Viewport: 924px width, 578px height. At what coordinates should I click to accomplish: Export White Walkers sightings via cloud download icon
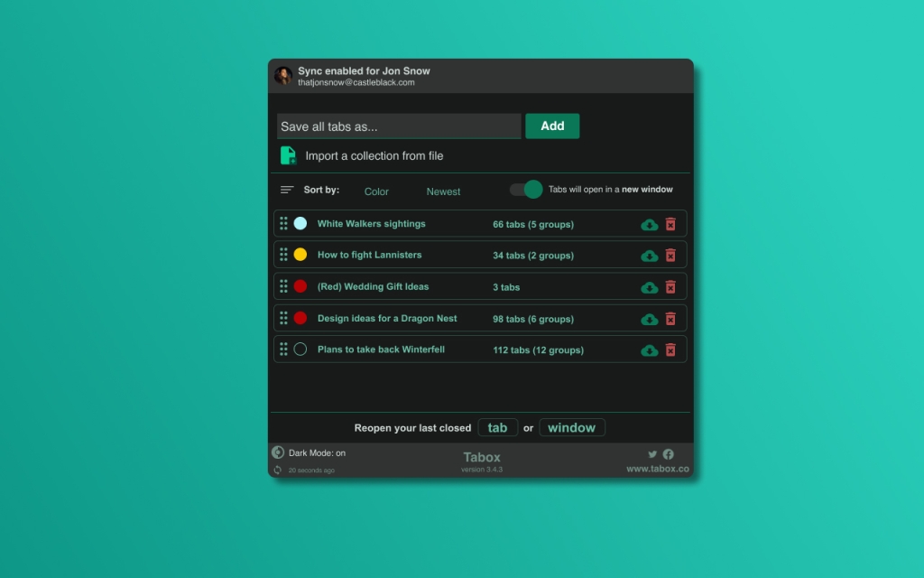coord(650,225)
